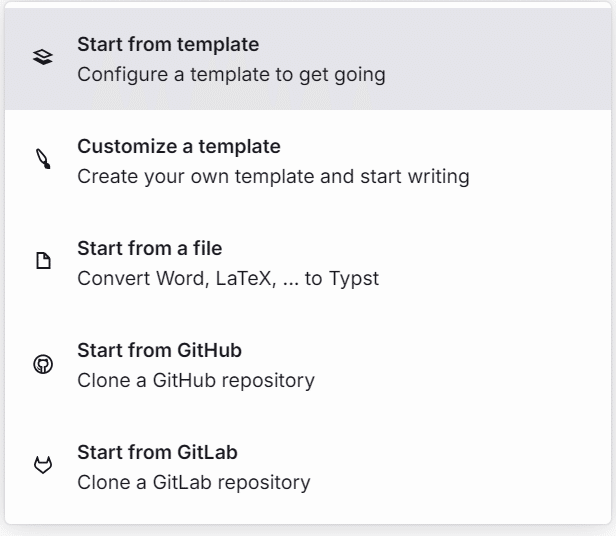Click empty area of highlighted template row
Viewport: 616px width, 536px height.
500,58
